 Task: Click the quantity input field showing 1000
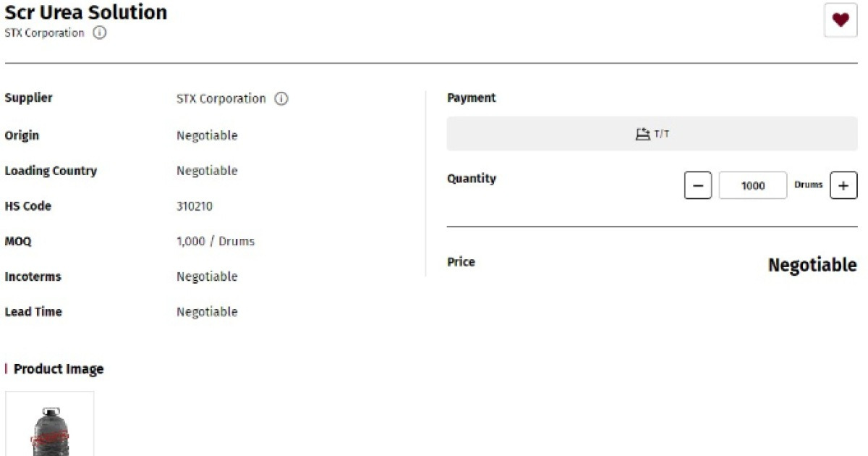[x=752, y=185]
